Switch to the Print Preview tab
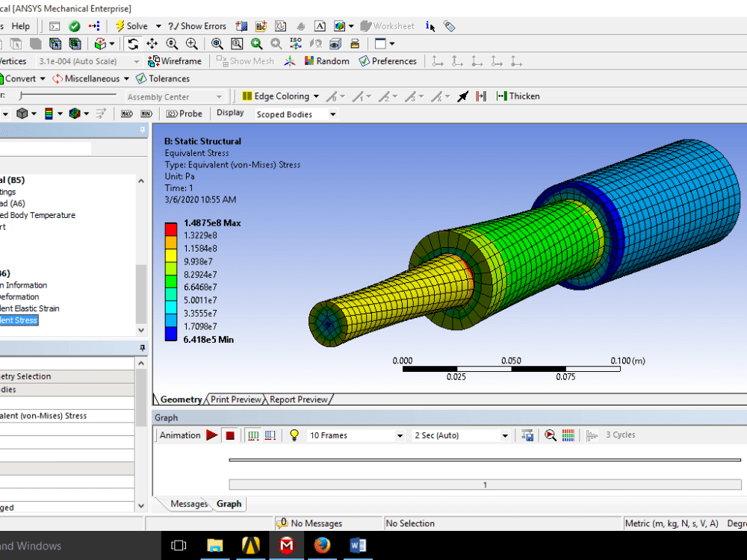747x560 pixels. pos(235,399)
